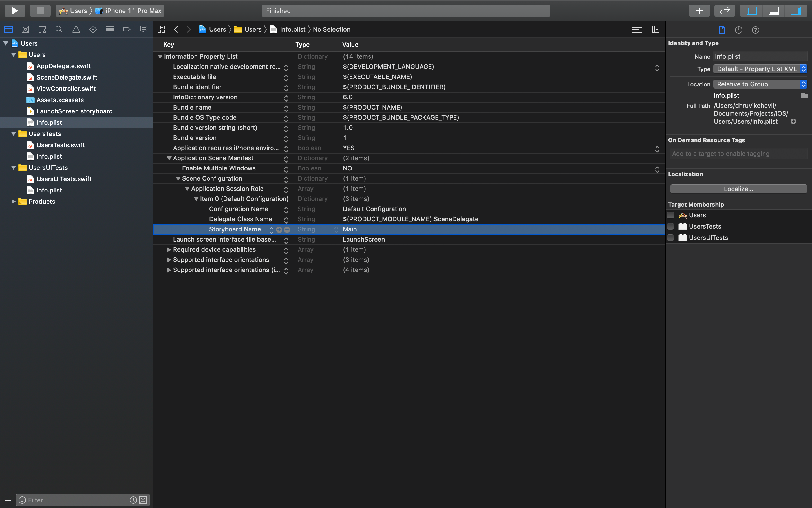Open code review back-forth arrows
812x508 pixels.
[725, 10]
